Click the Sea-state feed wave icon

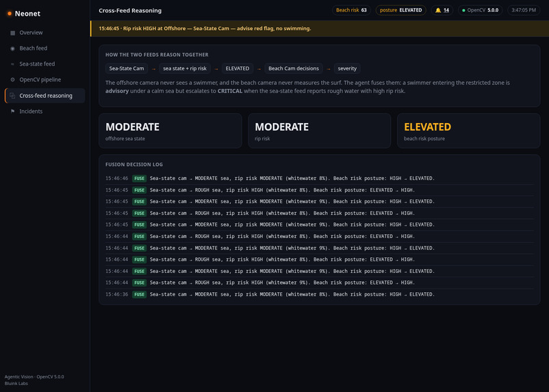click(12, 64)
